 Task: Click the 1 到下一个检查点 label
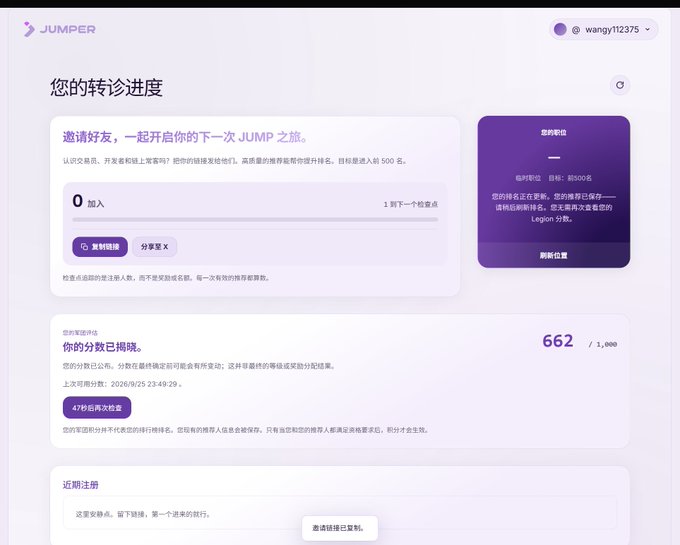[411, 204]
